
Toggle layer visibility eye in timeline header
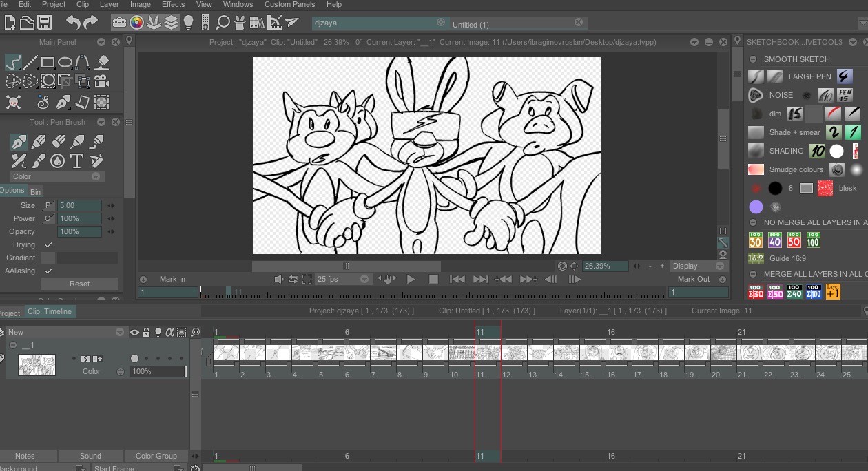pos(134,332)
